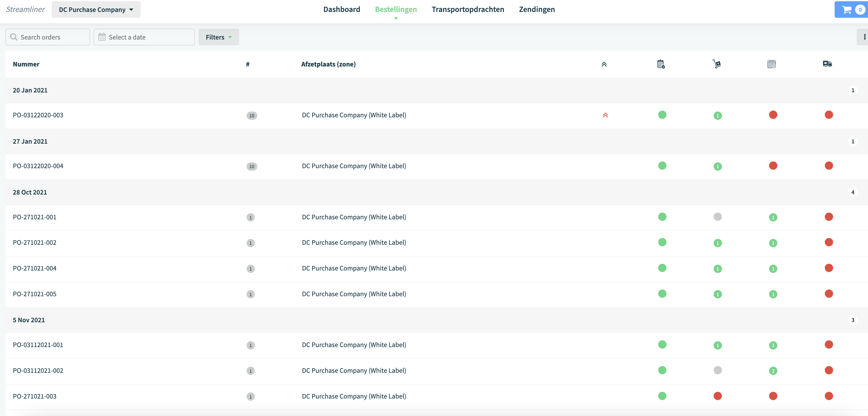The width and height of the screenshot is (868, 416).
Task: Click the calendar badge 2 for PO-03112021-002
Action: tap(773, 371)
